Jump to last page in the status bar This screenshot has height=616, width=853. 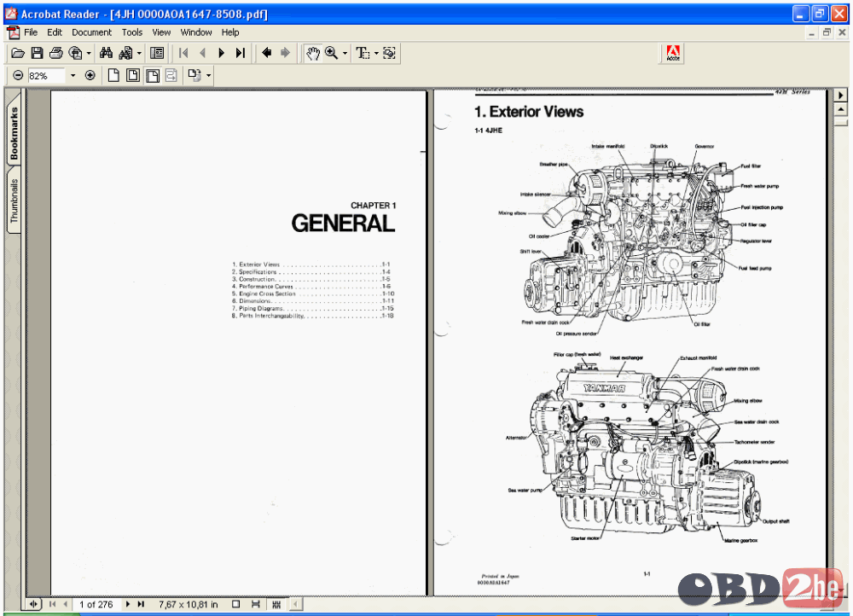click(141, 604)
